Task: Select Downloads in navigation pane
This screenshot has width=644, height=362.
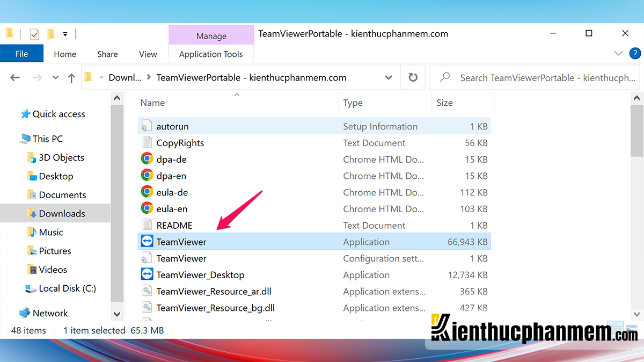Action: tap(62, 213)
